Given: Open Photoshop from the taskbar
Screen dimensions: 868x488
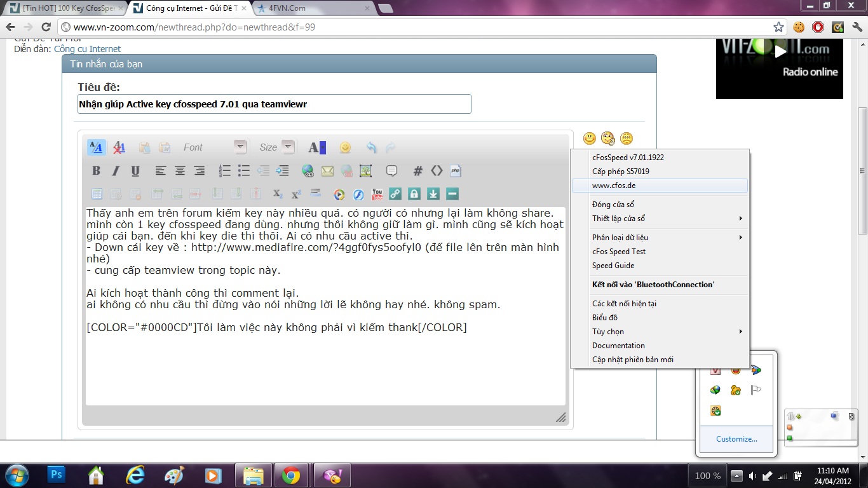Looking at the screenshot, I should tap(57, 475).
